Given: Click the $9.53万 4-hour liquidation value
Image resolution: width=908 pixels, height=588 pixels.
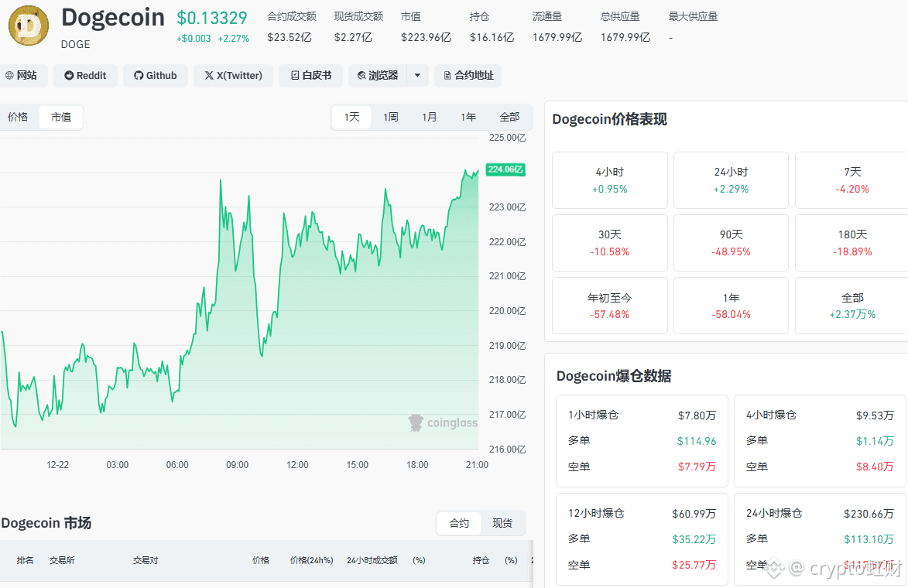Looking at the screenshot, I should pyautogui.click(x=875, y=415).
